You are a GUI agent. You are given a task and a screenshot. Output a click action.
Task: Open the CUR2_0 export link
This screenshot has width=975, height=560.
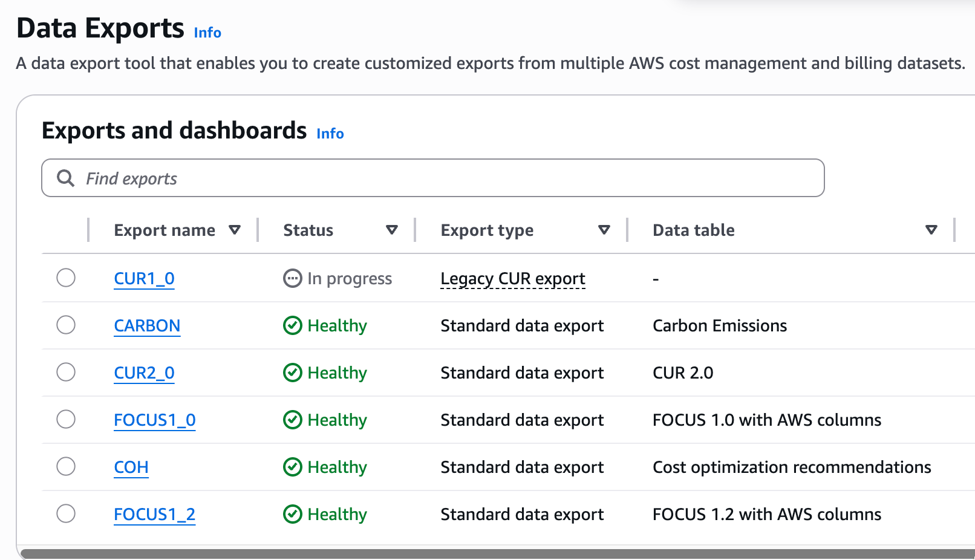pos(144,373)
